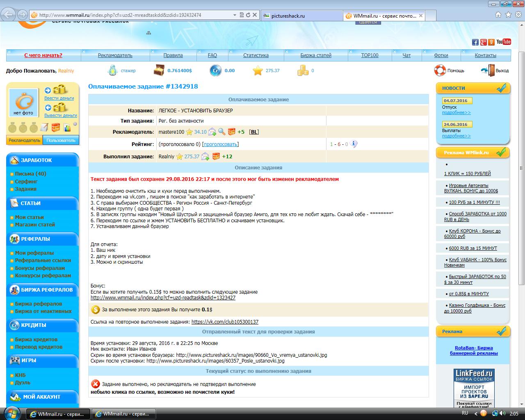Click the wall icon in the mastere100 row

coord(232,132)
